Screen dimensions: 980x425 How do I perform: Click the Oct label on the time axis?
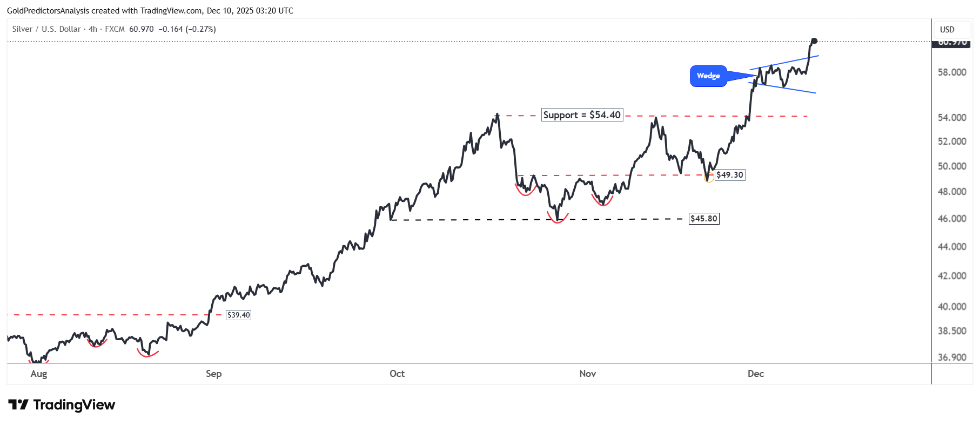coord(397,374)
